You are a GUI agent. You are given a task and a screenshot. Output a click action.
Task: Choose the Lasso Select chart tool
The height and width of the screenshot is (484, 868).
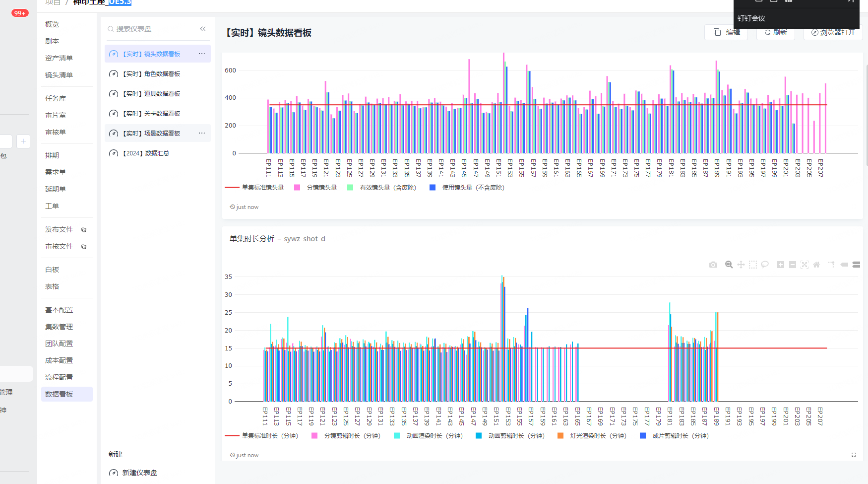765,265
